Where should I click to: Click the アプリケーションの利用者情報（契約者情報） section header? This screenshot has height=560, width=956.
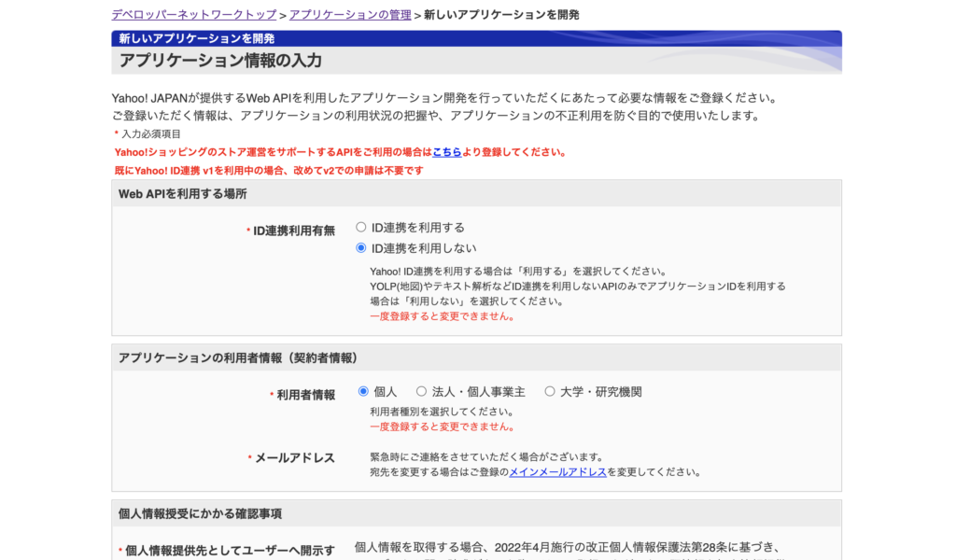(238, 357)
